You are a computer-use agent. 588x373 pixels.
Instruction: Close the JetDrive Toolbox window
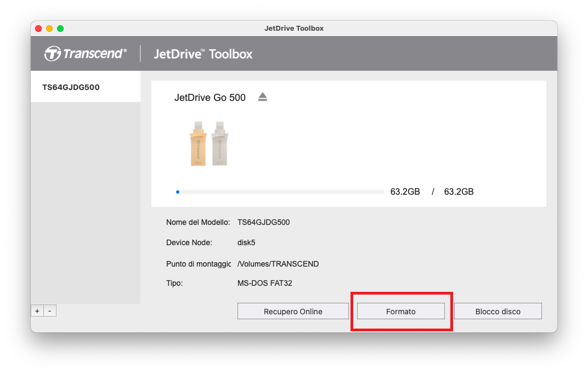coord(38,29)
